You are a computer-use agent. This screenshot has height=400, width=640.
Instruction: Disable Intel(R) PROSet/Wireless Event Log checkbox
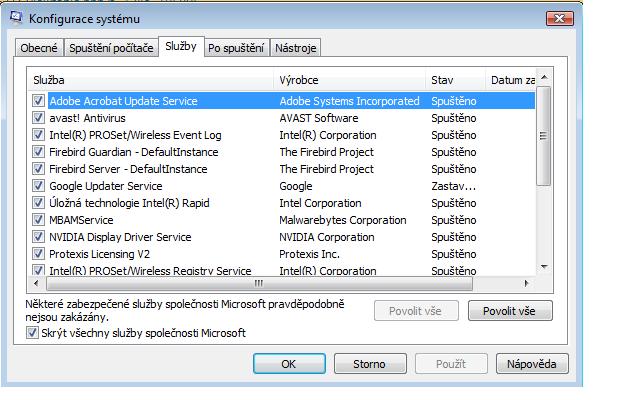(38, 135)
